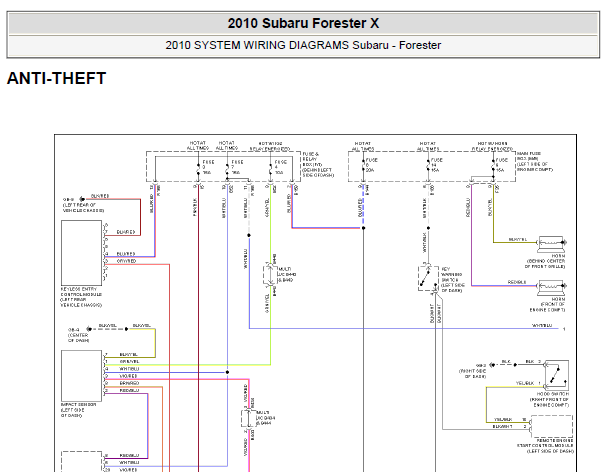Click the GRY/RED wire label at keyless entry module
This screenshot has height=472, width=601.
(x=126, y=261)
